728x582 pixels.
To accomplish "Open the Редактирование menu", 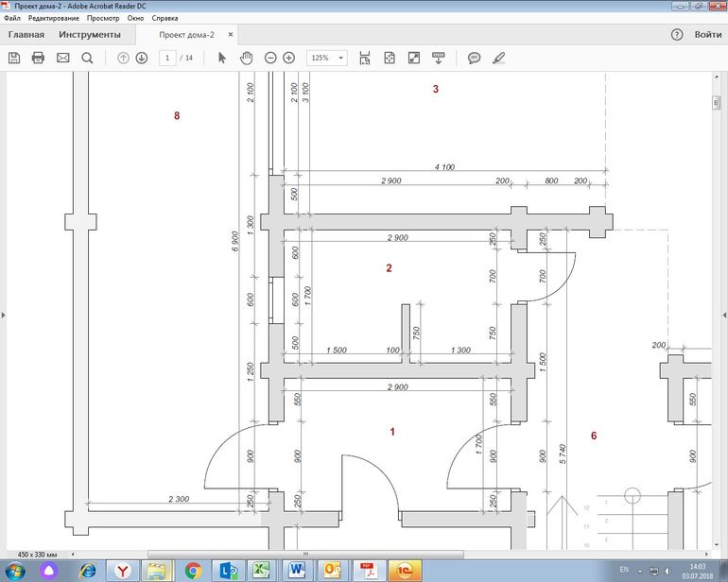I will pos(54,18).
